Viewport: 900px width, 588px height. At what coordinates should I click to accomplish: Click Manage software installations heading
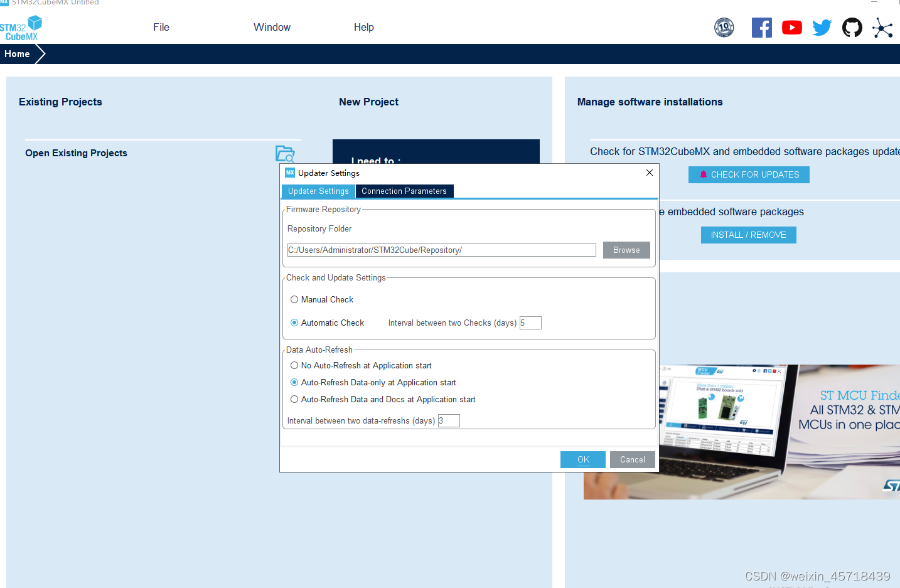point(650,102)
